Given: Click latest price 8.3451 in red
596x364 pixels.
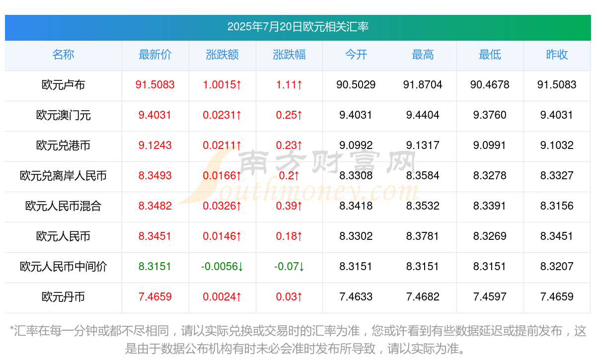Looking at the screenshot, I should [x=155, y=236].
